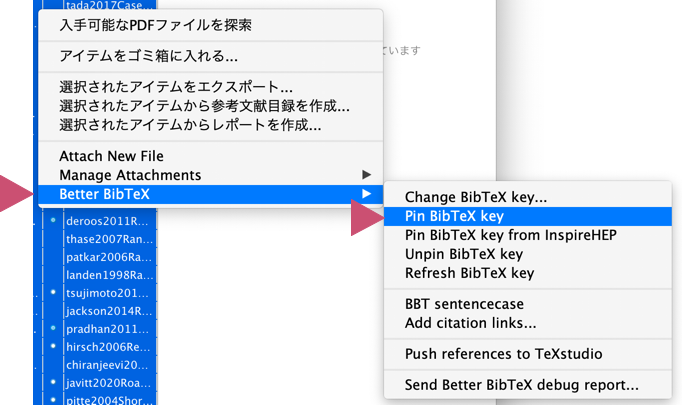
Task: Expand the Manage Attachments submenu arrow
Action: coord(366,175)
